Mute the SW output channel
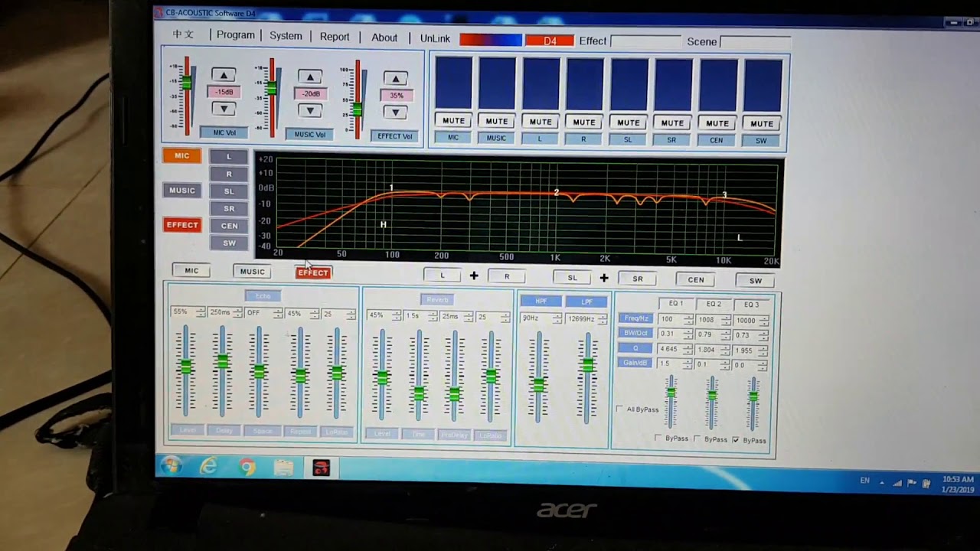 click(761, 123)
